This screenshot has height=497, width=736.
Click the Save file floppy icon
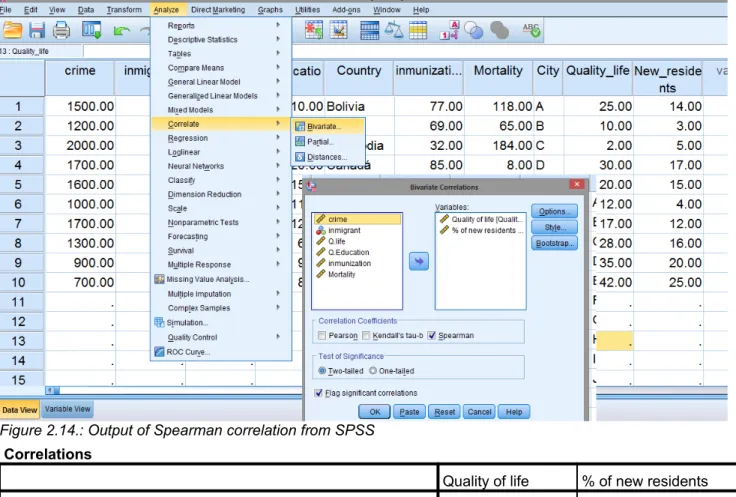tap(37, 31)
